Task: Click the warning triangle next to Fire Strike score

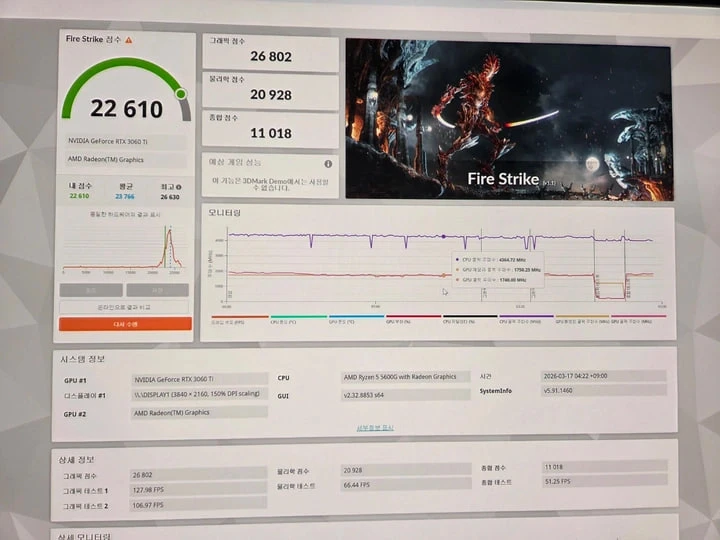Action: [x=129, y=40]
